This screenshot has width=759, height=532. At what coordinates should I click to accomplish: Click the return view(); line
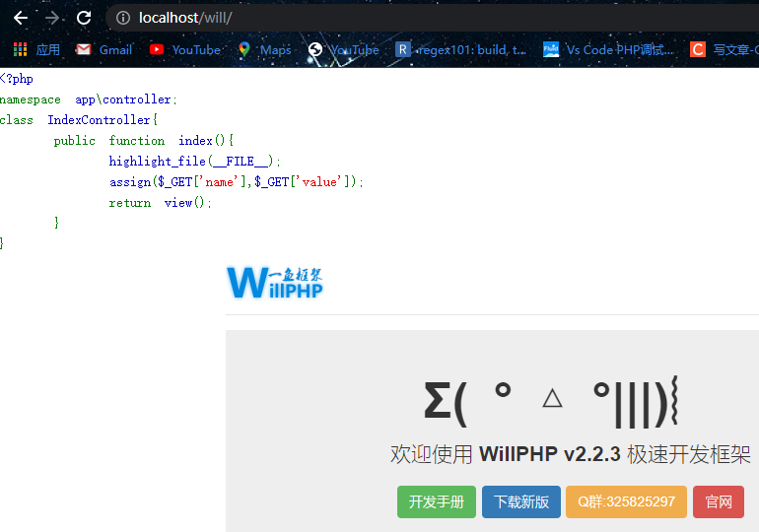pos(161,203)
